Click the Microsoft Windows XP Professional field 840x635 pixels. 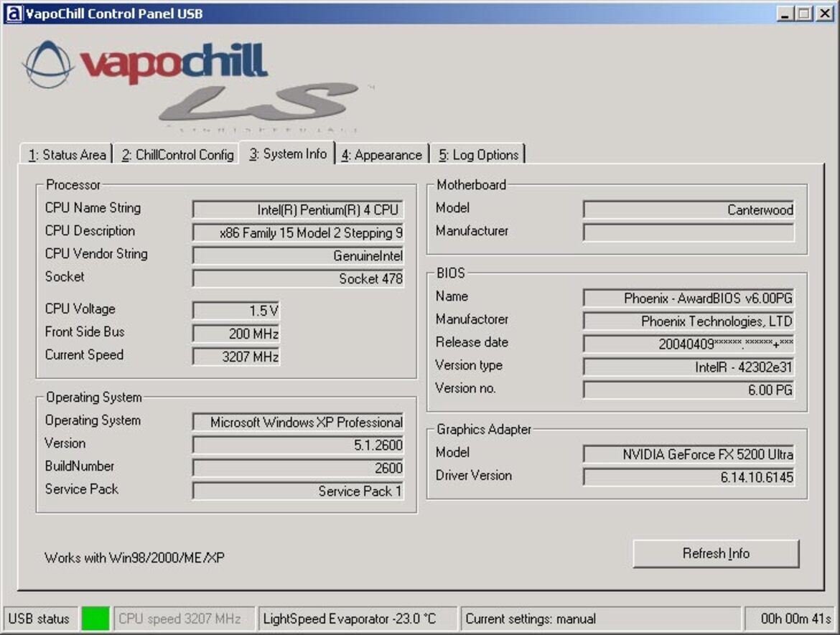pos(298,422)
